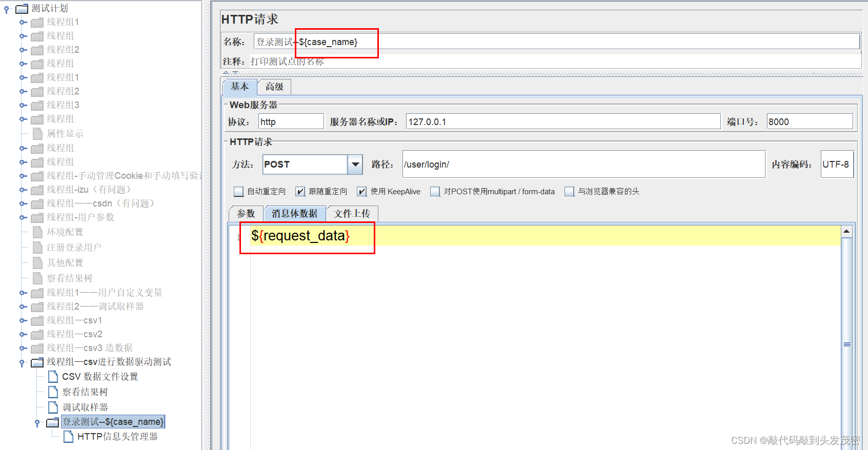Enable the 自动重定向 checkbox
This screenshot has width=868, height=450.
(x=238, y=192)
